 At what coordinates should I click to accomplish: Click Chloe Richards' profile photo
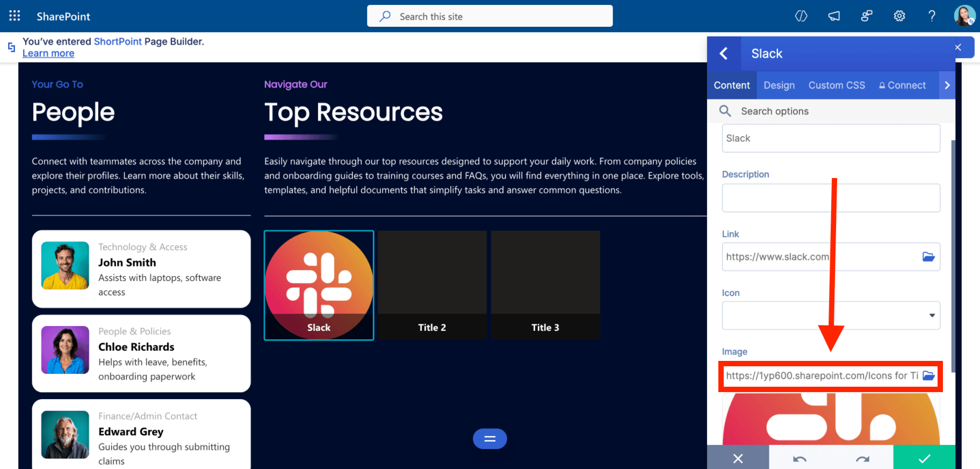[x=65, y=350]
